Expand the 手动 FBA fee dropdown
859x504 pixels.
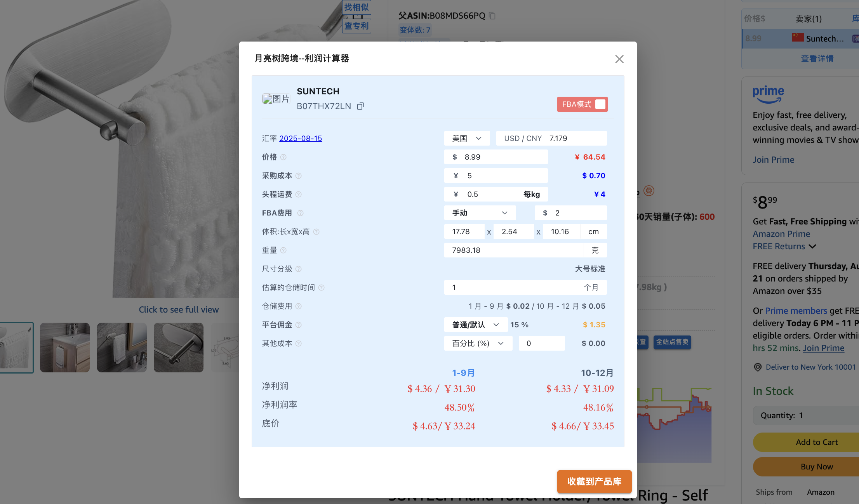[480, 213]
